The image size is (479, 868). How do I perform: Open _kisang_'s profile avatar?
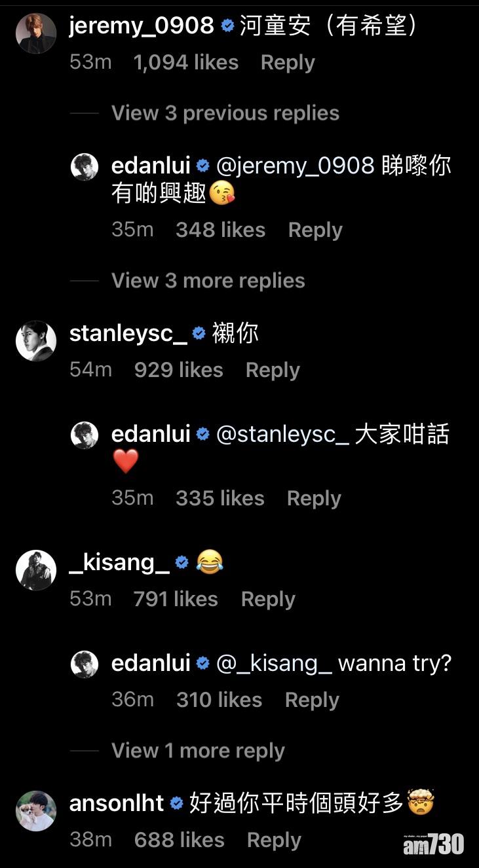(35, 570)
